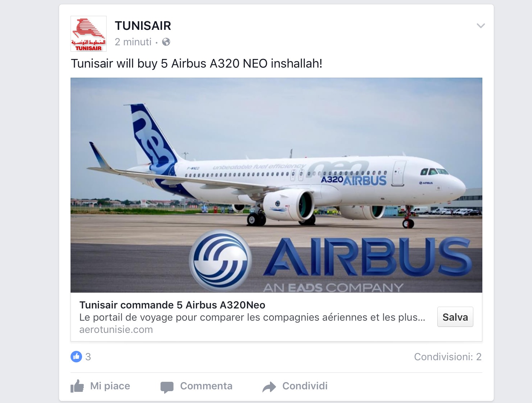Click the Airbus A320 Neo article image
This screenshot has width=532, height=403.
(276, 185)
